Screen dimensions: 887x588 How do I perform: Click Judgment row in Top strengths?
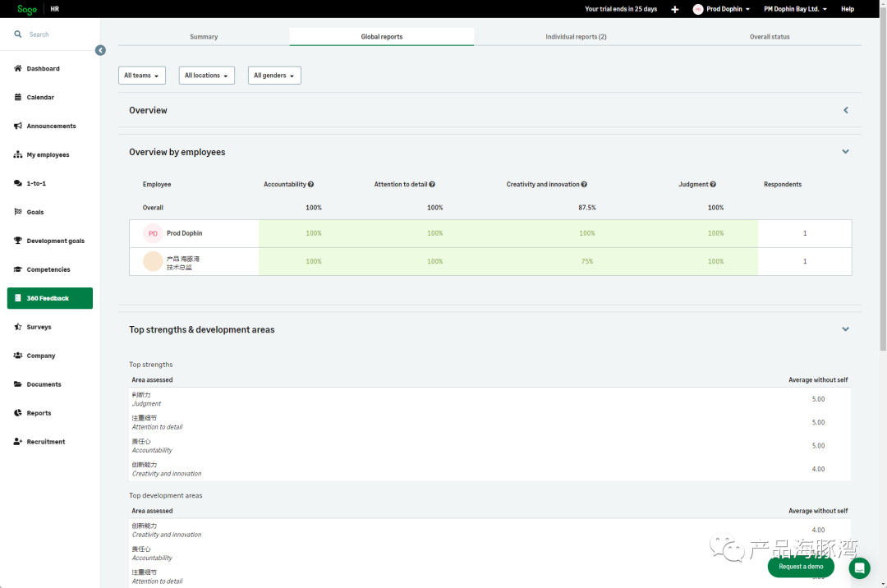(x=489, y=399)
